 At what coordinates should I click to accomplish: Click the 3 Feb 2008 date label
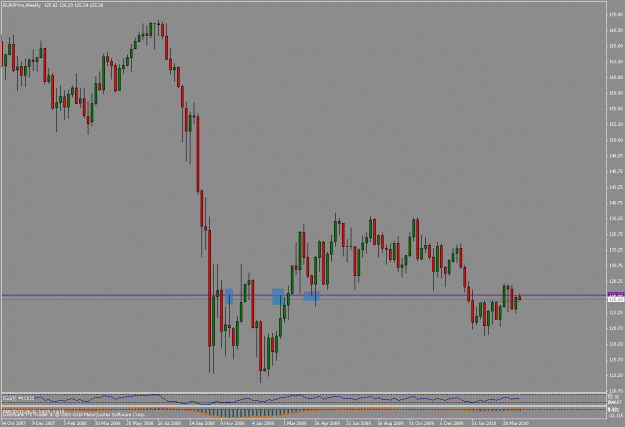click(75, 423)
